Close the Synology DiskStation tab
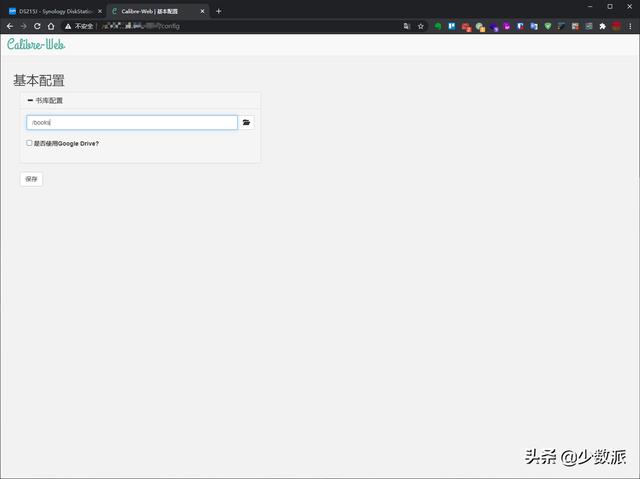 pos(100,11)
